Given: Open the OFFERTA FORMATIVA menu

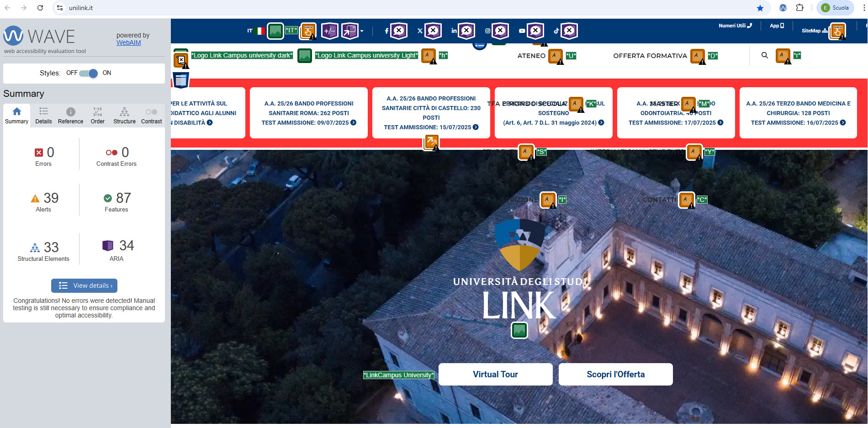Looking at the screenshot, I should point(650,56).
